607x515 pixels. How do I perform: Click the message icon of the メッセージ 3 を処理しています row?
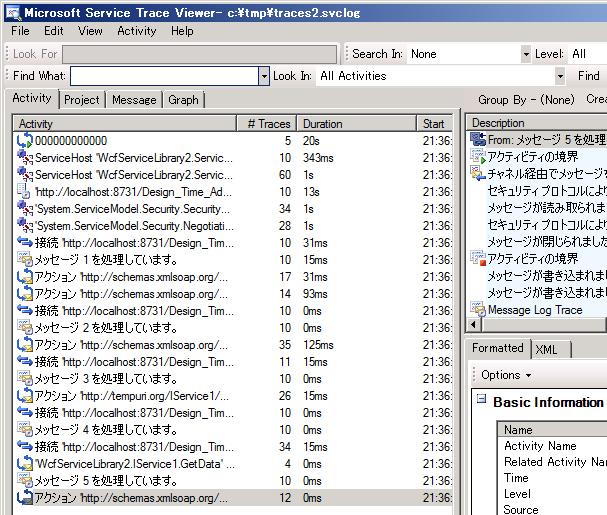[25, 378]
